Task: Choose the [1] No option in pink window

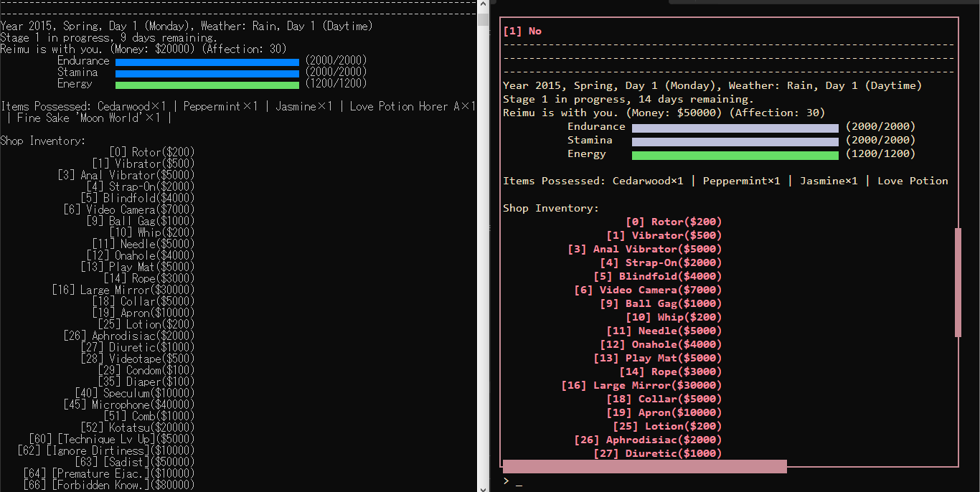Action: point(522,31)
